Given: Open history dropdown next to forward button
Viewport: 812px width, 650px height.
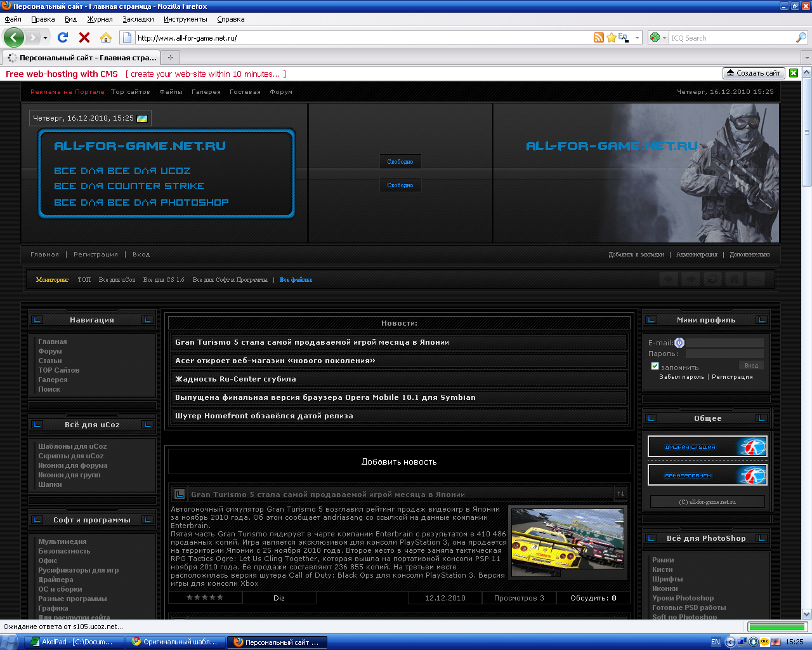Looking at the screenshot, I should click(45, 37).
